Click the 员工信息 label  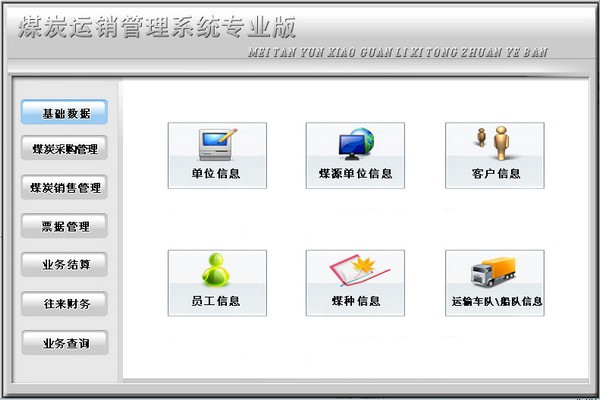(216, 301)
